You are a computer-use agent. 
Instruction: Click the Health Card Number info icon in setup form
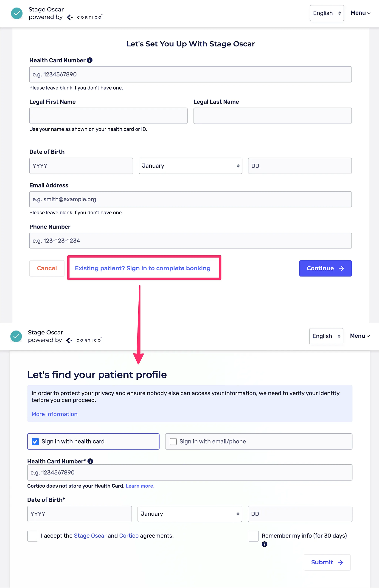coord(90,60)
